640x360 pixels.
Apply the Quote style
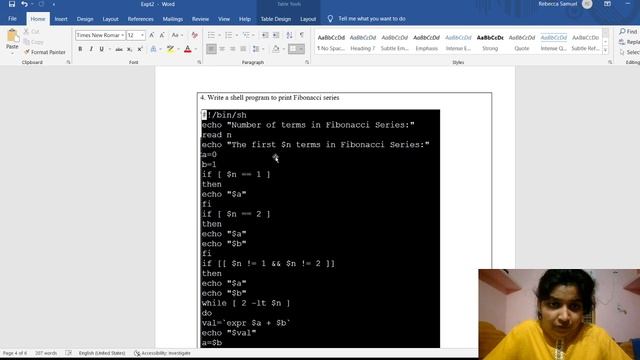(522, 42)
